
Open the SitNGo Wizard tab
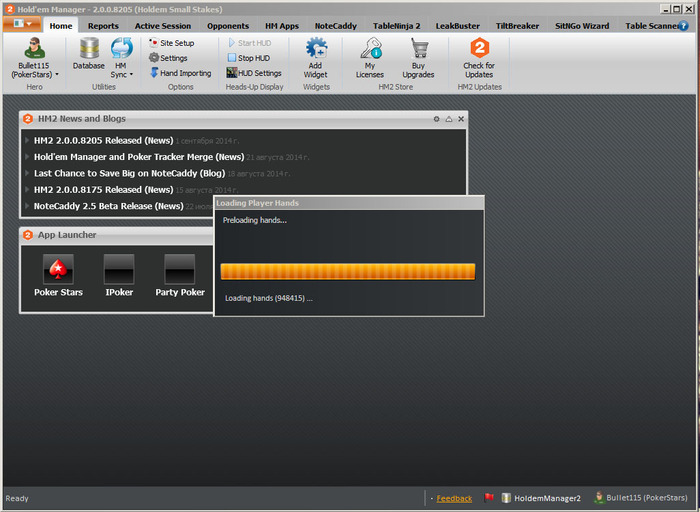pyautogui.click(x=582, y=26)
